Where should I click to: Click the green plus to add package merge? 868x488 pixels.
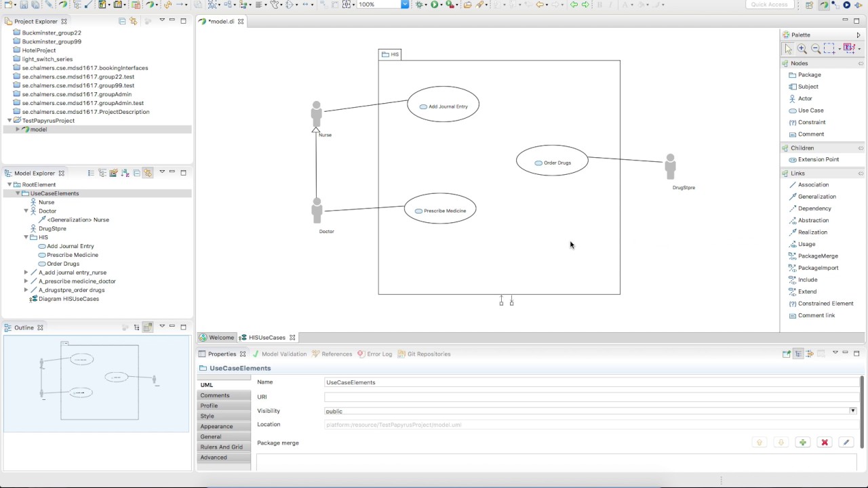coord(802,443)
